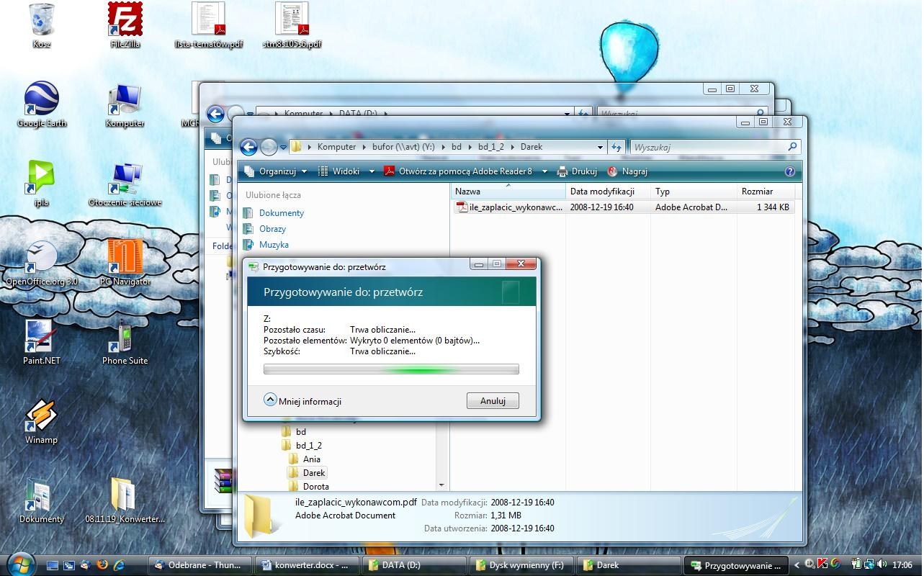Click the help question mark icon

coord(789,171)
